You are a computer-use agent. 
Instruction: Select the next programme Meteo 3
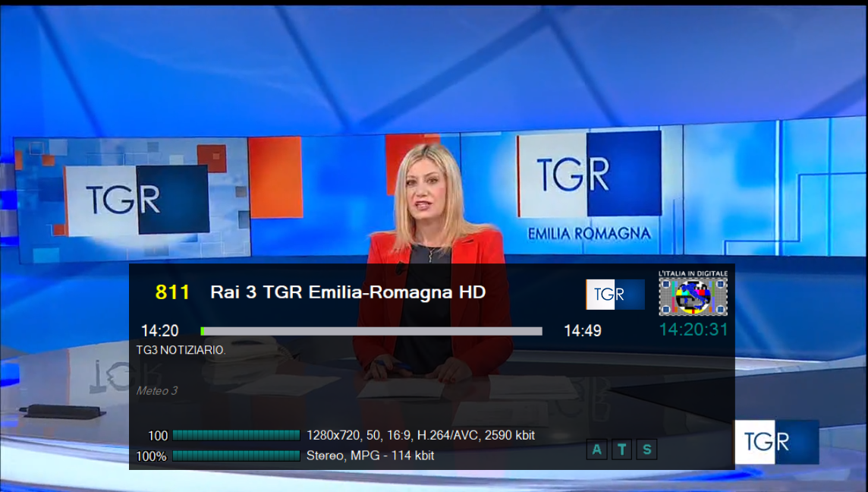tap(157, 391)
